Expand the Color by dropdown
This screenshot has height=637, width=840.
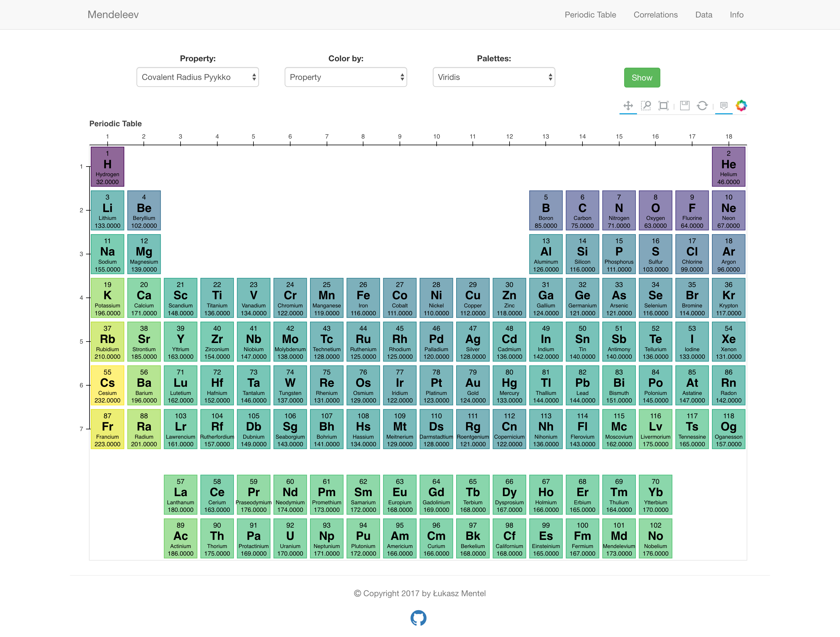click(x=346, y=77)
